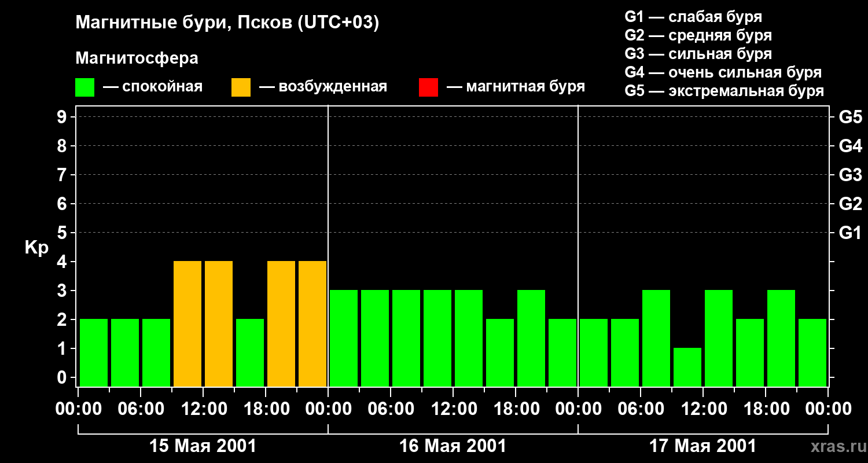
Task: Click the shortest green bar on 17 May
Action: click(687, 367)
